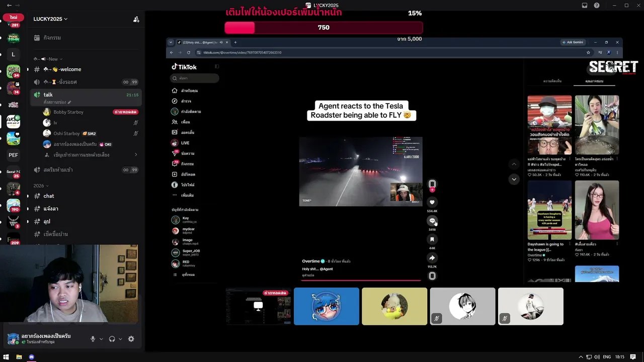Select the blue-haired avatar participant tile
644x362 pixels.
pyautogui.click(x=327, y=306)
